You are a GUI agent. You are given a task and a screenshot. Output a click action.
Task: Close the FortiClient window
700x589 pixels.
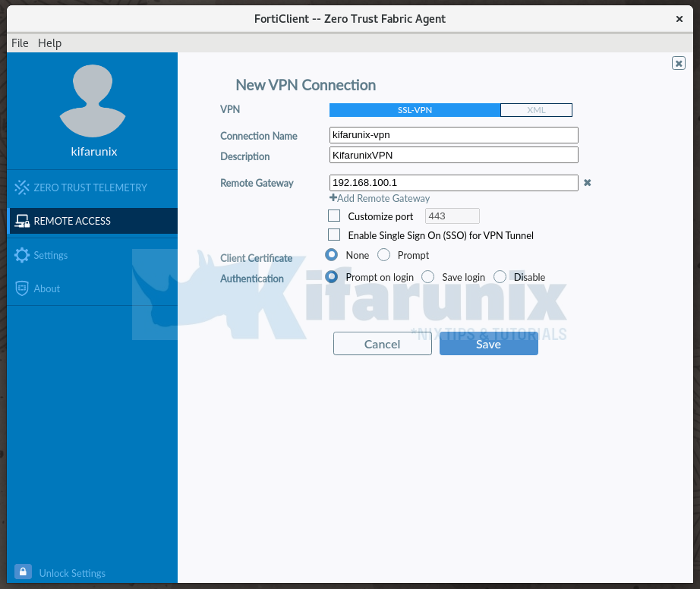(x=680, y=19)
